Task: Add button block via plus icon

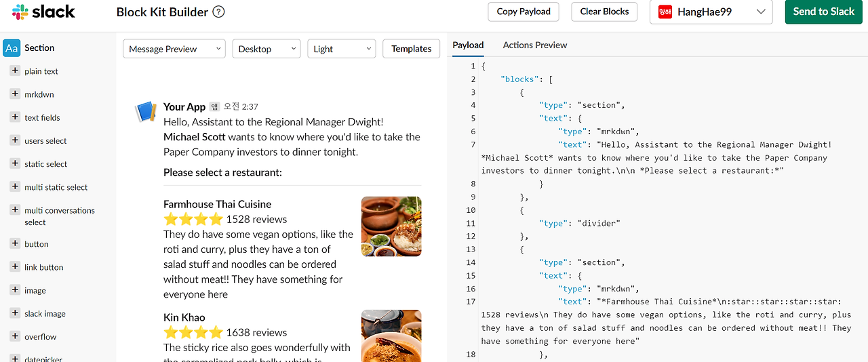Action: (14, 243)
